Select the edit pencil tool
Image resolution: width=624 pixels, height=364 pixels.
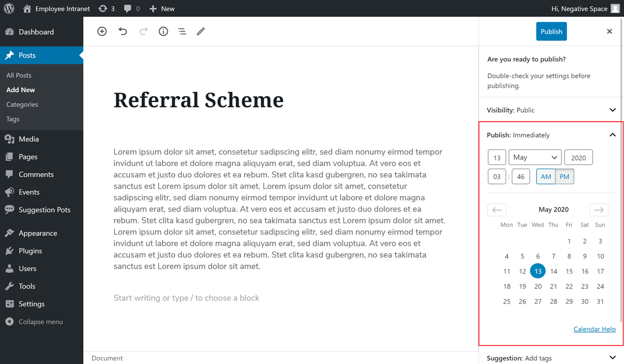pyautogui.click(x=201, y=31)
